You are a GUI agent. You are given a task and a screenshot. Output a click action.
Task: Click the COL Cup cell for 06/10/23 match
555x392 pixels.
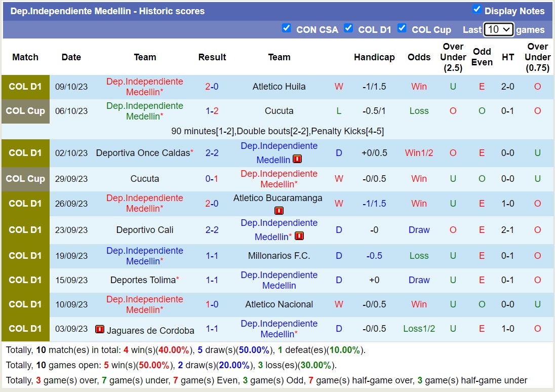pyautogui.click(x=25, y=111)
